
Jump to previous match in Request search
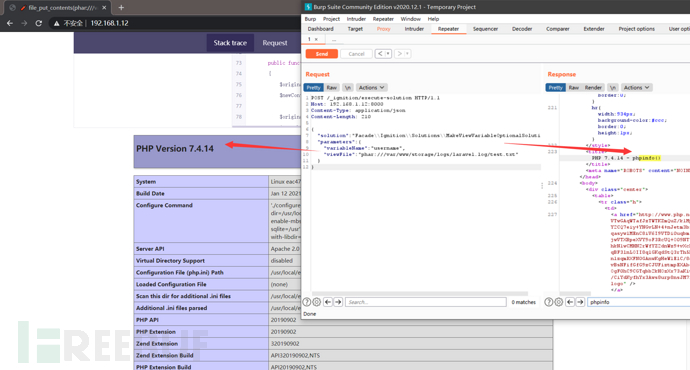tap(328, 302)
